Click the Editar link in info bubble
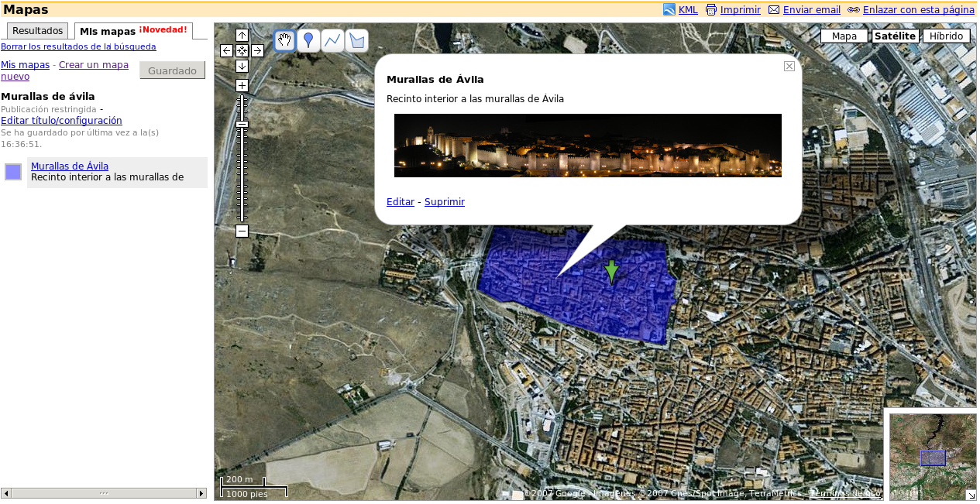This screenshot has width=980, height=504. (x=400, y=202)
